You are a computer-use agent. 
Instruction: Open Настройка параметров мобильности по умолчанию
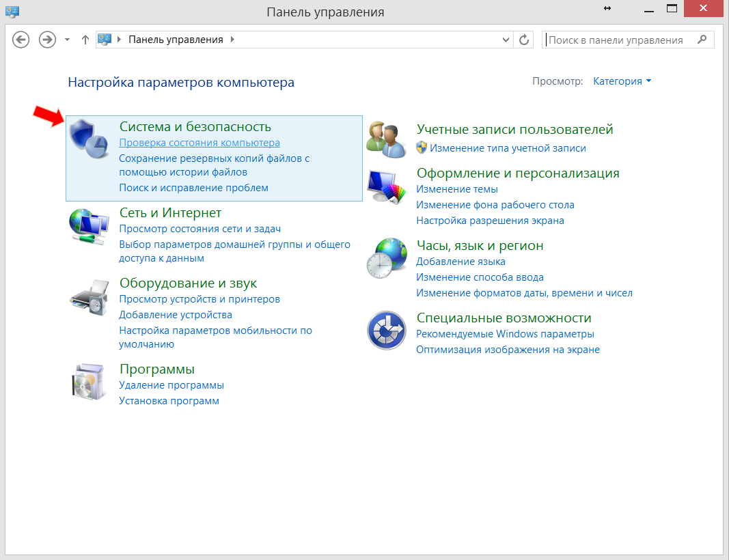click(216, 337)
